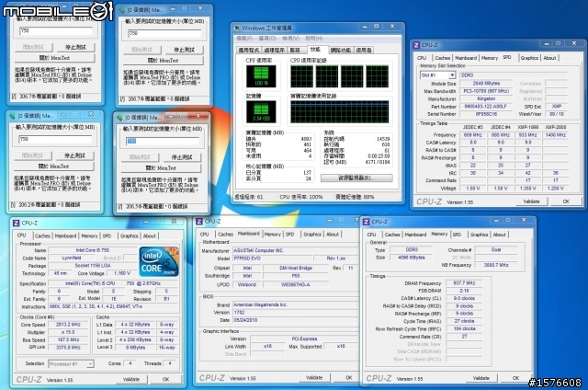This screenshot has width=588, height=390.
Task: Click the Z icon in CPU-Z SPD window title
Action: (416, 45)
